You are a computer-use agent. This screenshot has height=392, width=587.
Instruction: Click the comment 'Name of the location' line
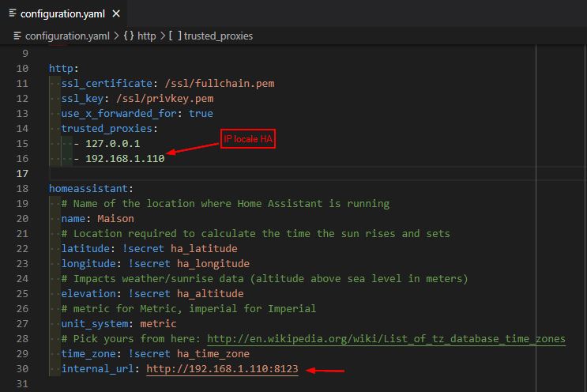pos(225,204)
